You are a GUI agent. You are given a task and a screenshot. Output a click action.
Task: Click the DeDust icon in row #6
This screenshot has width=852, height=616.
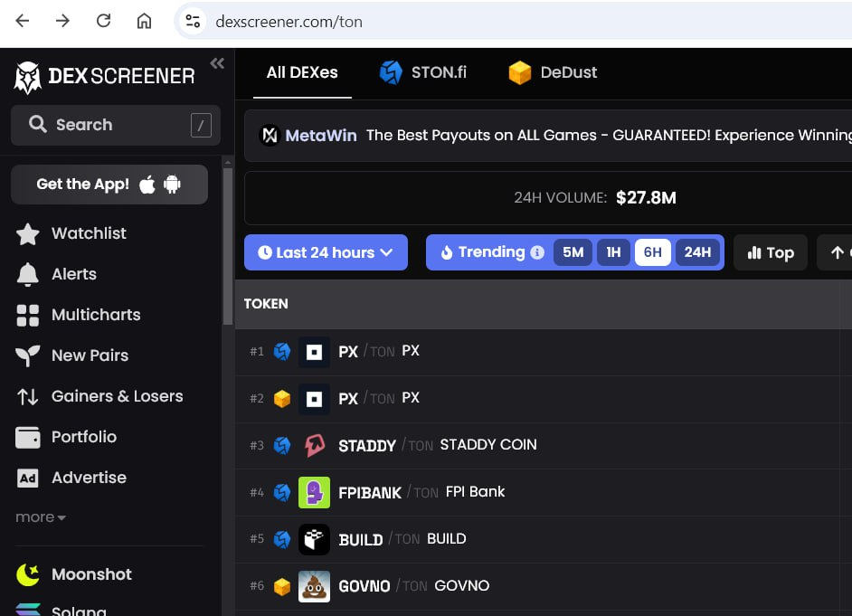pyautogui.click(x=282, y=587)
